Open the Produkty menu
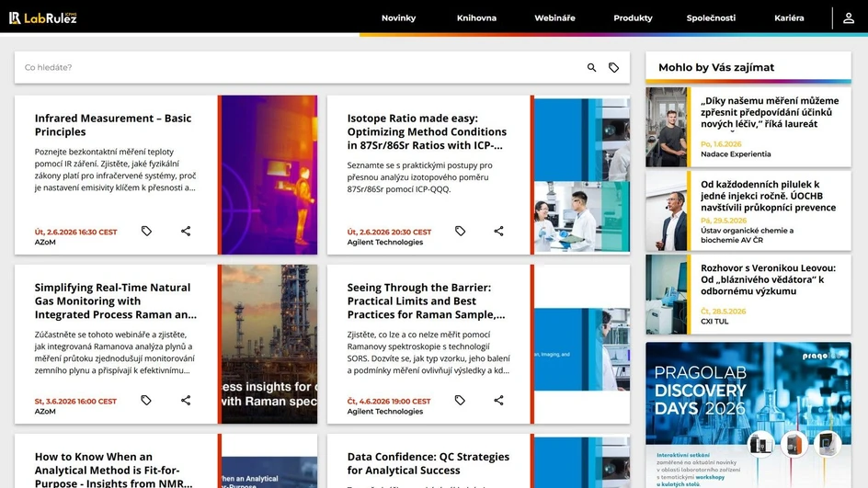This screenshot has height=488, width=868. click(x=633, y=17)
